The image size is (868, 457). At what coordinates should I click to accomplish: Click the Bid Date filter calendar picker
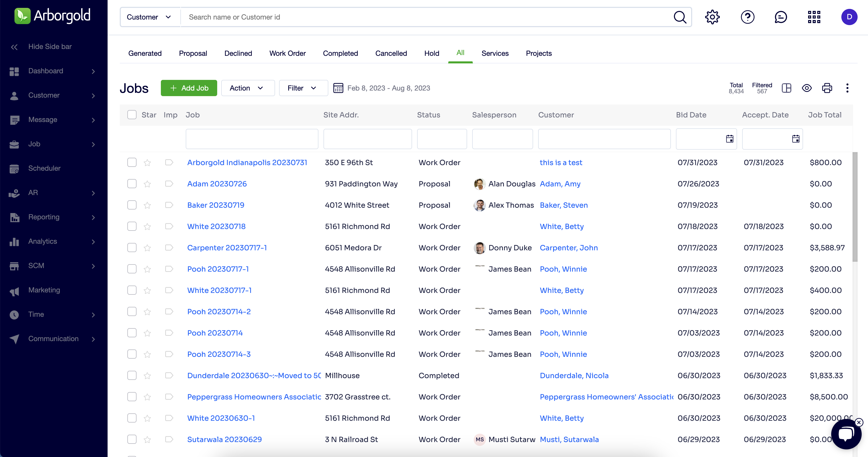coord(730,138)
